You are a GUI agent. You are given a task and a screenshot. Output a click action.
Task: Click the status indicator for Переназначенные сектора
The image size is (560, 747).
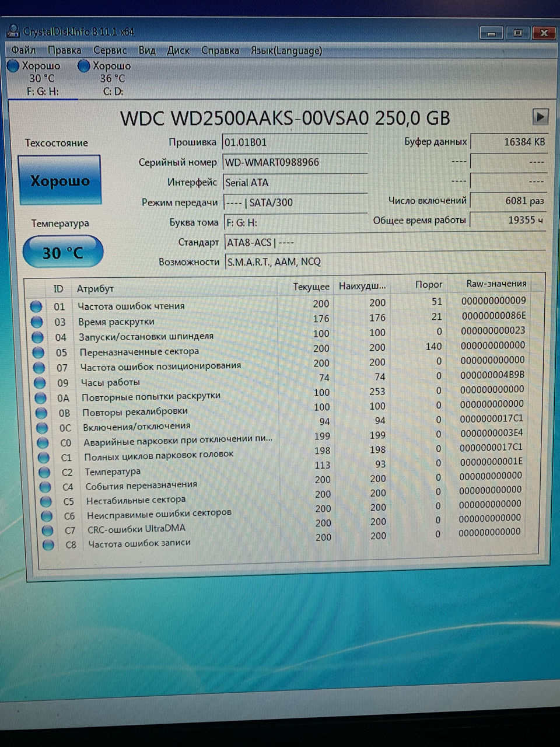coord(37,352)
